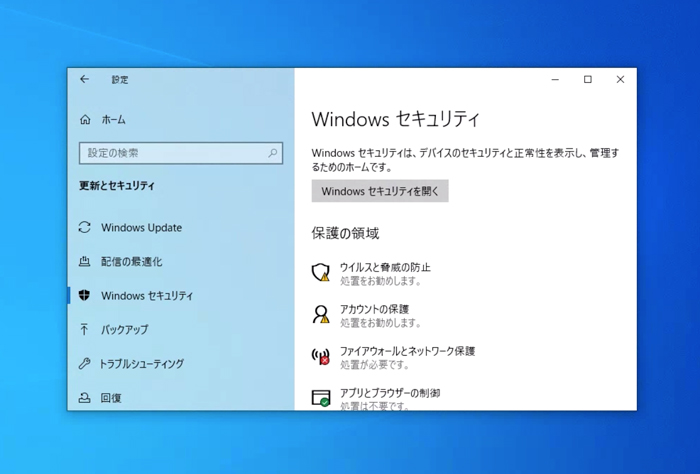Click the magnifier icon in search box
Screen dimensions: 700x474
pyautogui.click(x=273, y=154)
